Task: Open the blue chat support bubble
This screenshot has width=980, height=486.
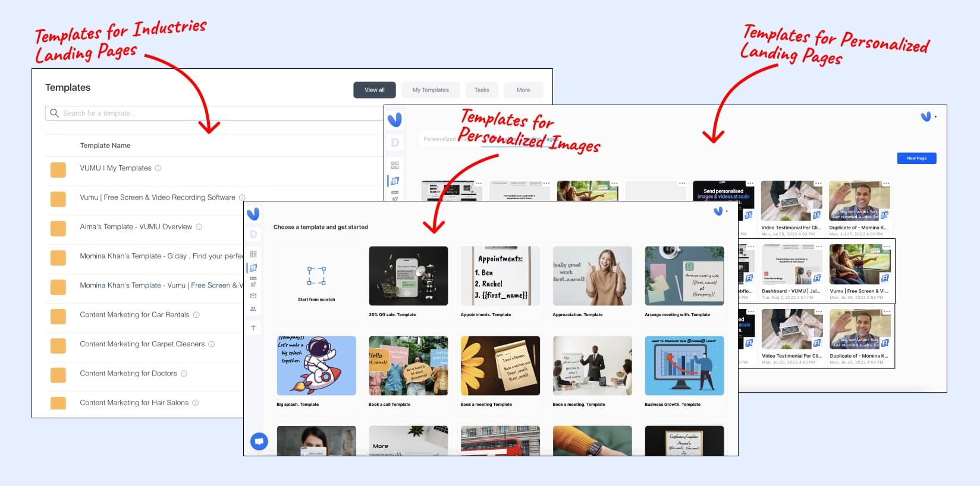Action: pyautogui.click(x=259, y=441)
